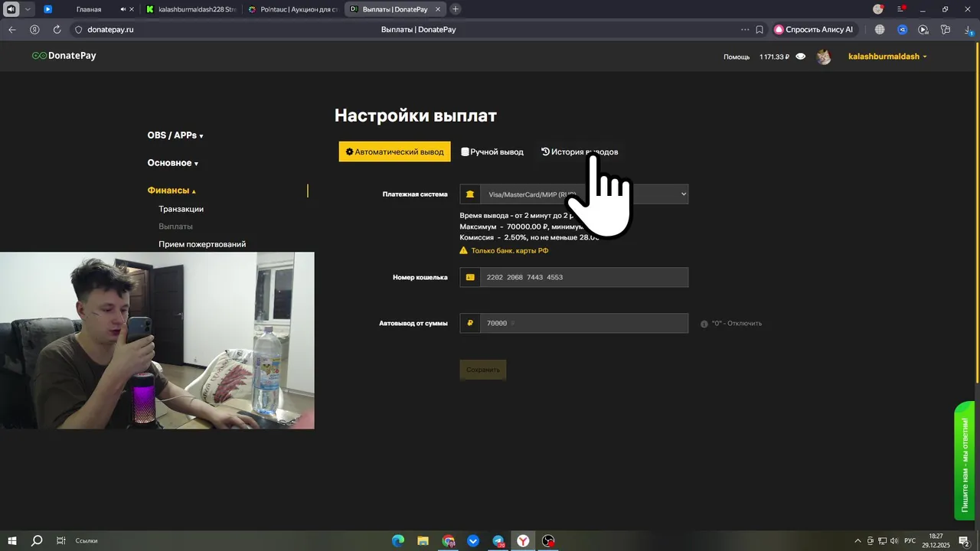This screenshot has height=551, width=980.
Task: Show hidden system tray icons chevron
Action: click(x=857, y=541)
